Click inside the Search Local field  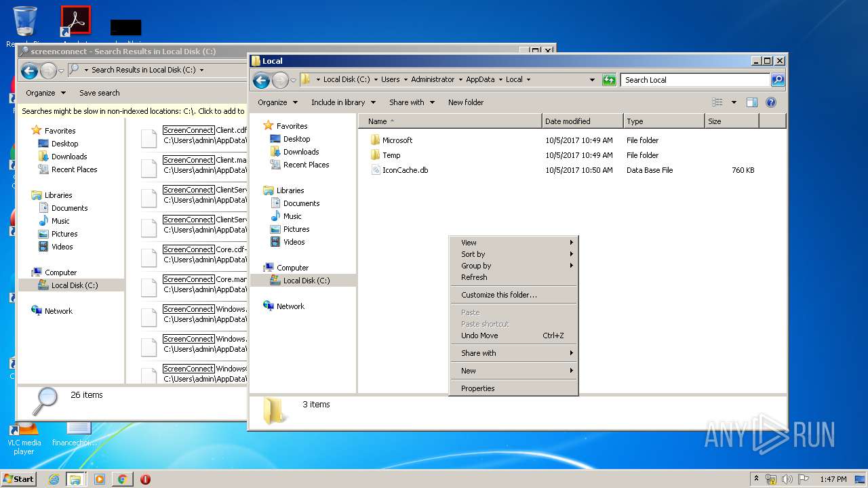tap(695, 80)
